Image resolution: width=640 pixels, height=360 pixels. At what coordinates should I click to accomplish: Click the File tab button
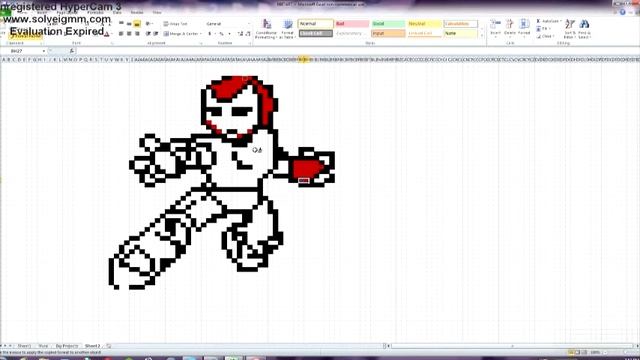(6, 13)
